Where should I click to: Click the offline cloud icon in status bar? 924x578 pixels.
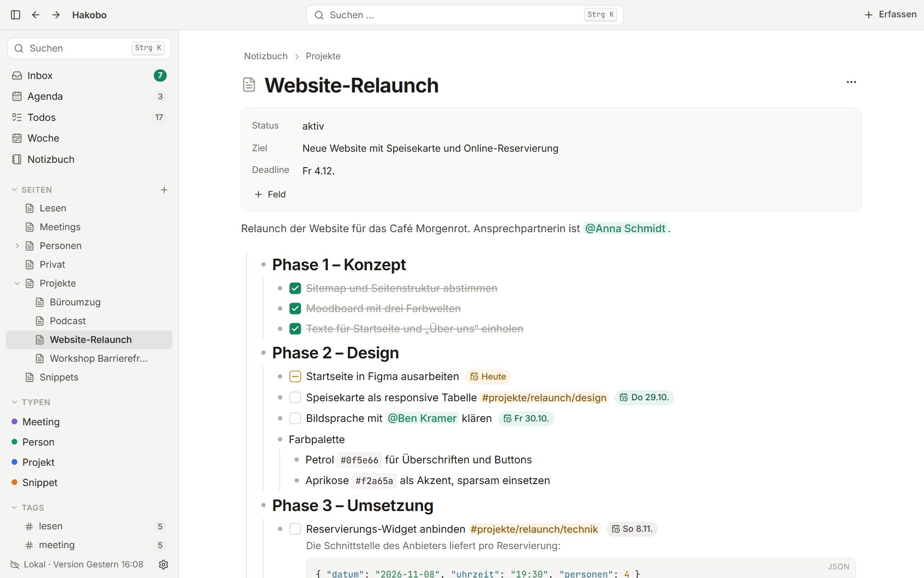pyautogui.click(x=15, y=565)
